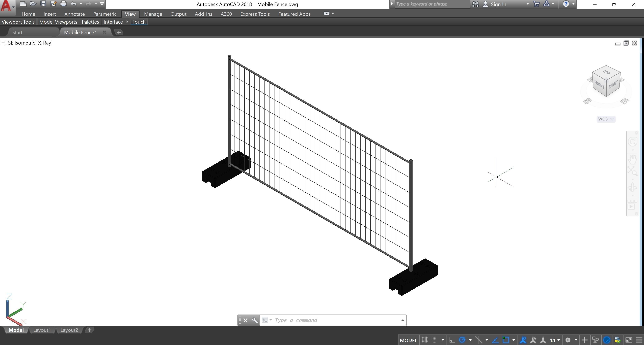Select the Orbit tool in navigation bar
The height and width of the screenshot is (345, 644).
(x=632, y=187)
